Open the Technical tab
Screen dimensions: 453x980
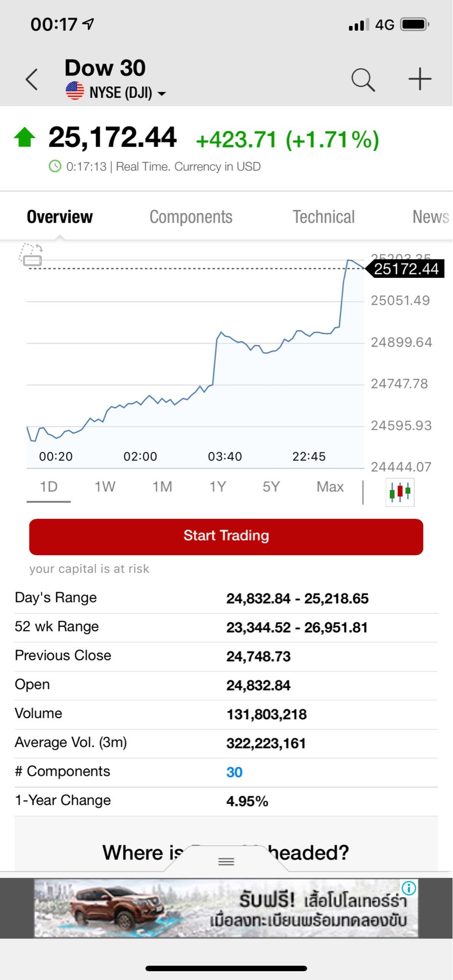coord(323,217)
